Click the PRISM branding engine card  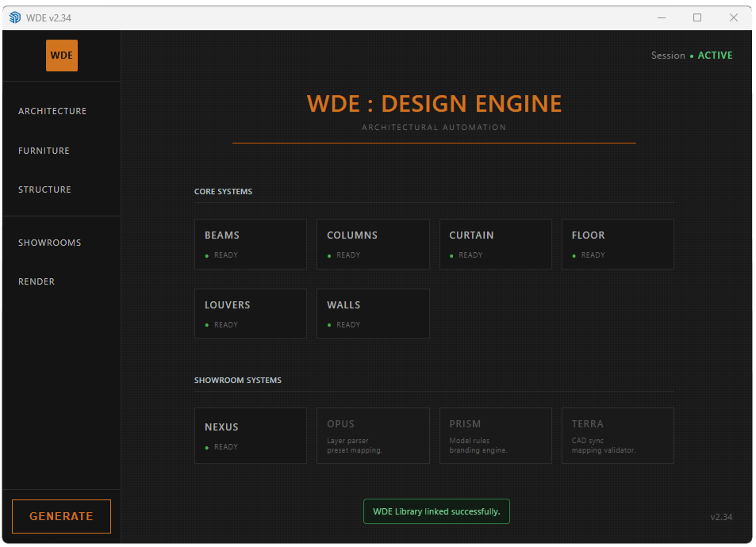coord(495,436)
